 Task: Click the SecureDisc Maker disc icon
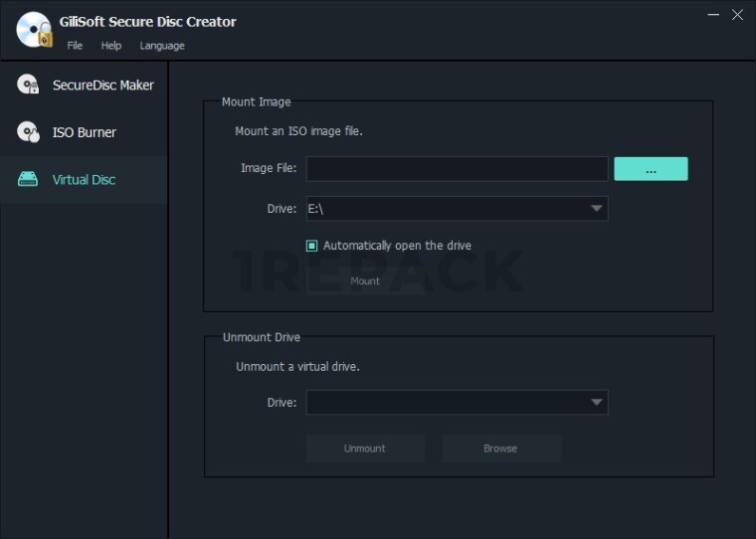28,85
